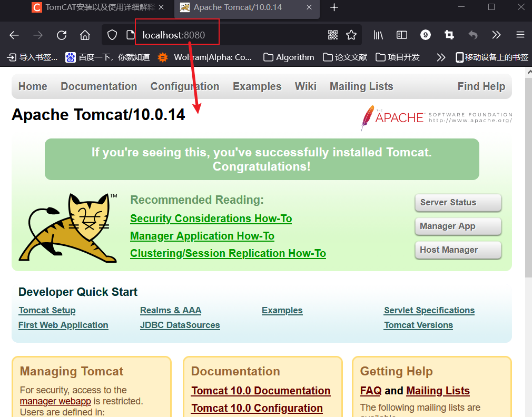Open Wiki in the Tomcat nav bar

click(x=306, y=86)
